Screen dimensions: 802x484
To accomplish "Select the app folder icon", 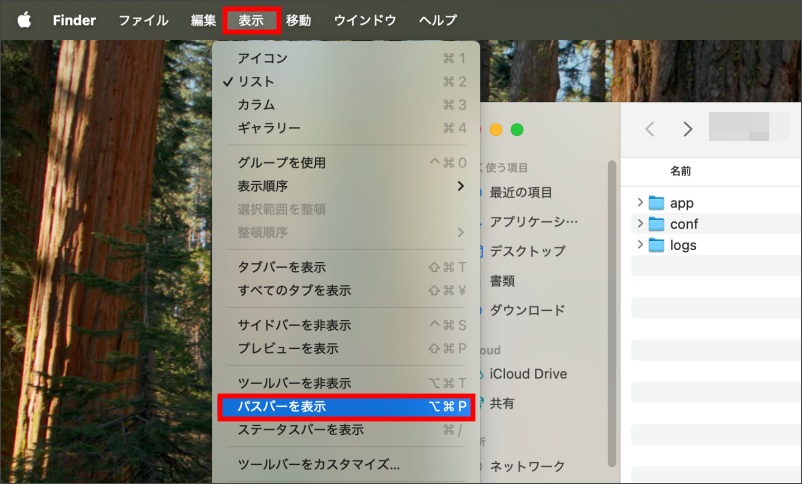I will pos(656,203).
